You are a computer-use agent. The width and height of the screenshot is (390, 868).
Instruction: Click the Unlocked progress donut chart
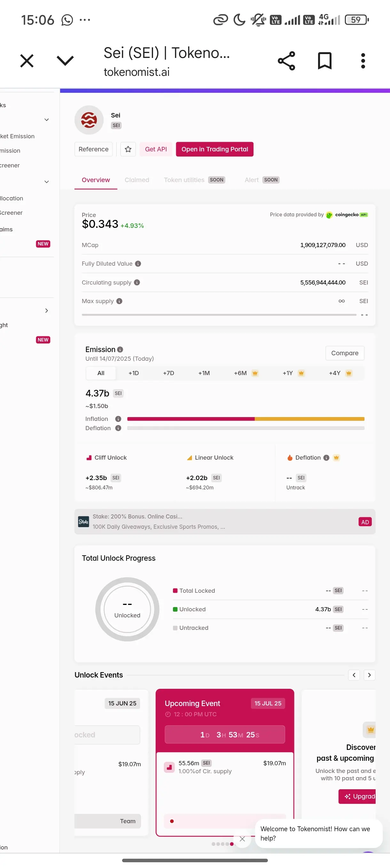pyautogui.click(x=127, y=610)
